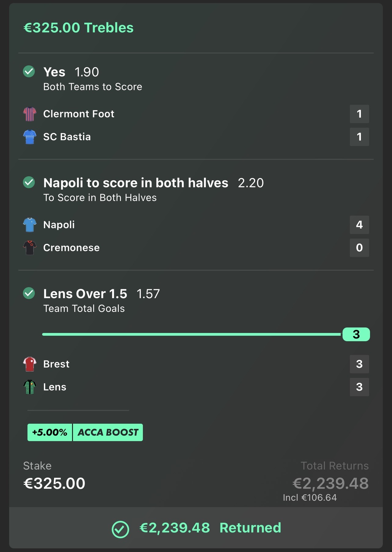Click the +5.00% boost badge
Screen dimensions: 392x552
tap(50, 432)
